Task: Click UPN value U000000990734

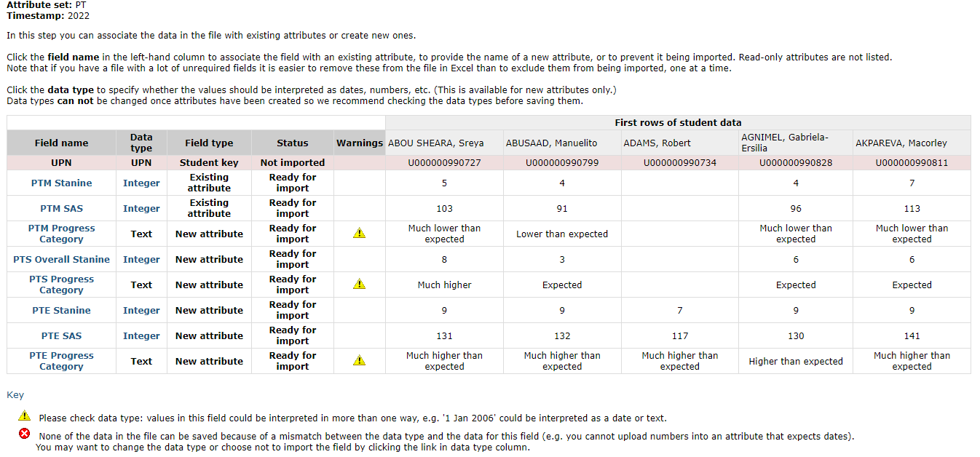Action: click(x=679, y=162)
